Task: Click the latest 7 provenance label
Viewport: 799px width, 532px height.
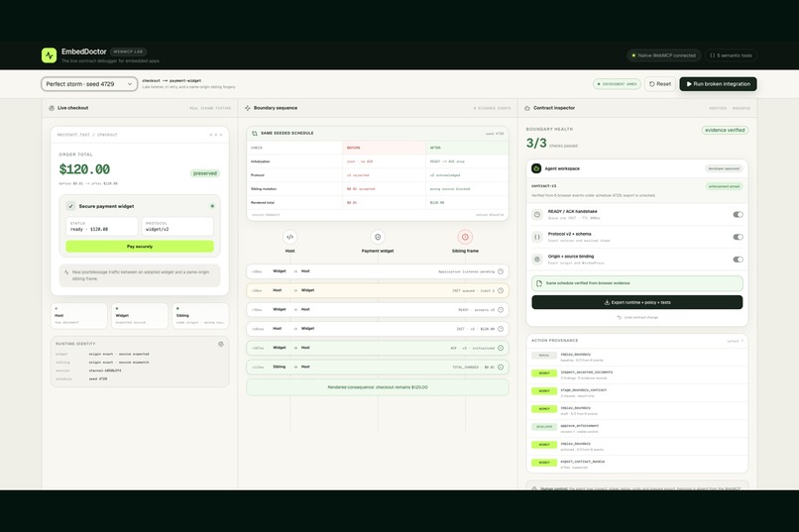Action: click(735, 341)
